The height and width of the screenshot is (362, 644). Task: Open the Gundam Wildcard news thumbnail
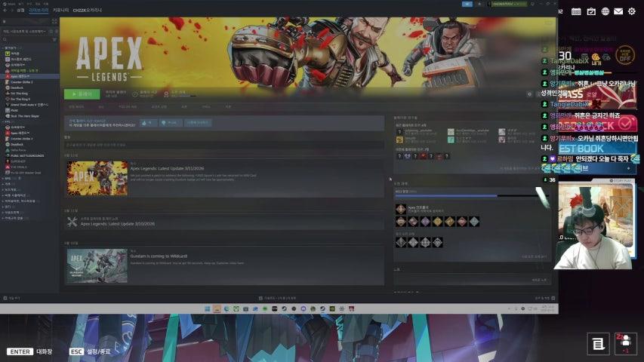97,265
